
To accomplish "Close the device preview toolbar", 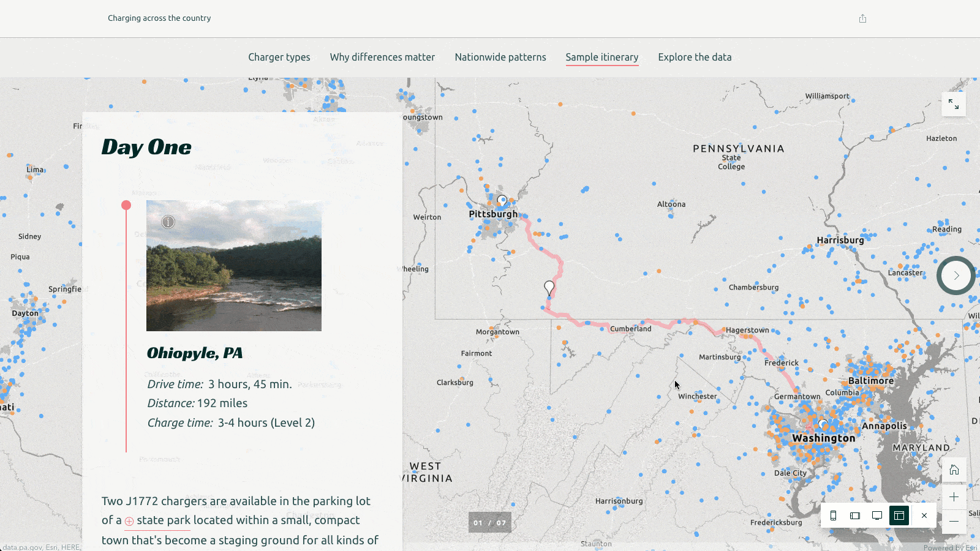I will pyautogui.click(x=924, y=515).
